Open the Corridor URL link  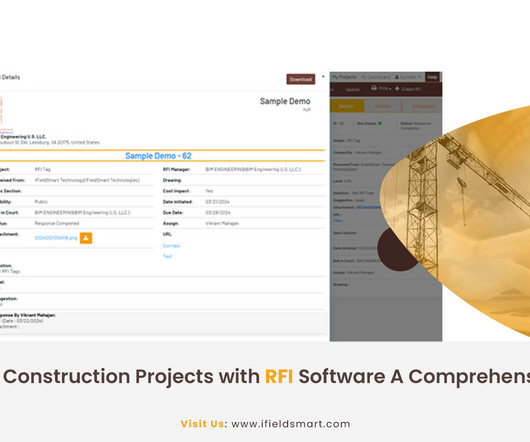click(x=171, y=246)
